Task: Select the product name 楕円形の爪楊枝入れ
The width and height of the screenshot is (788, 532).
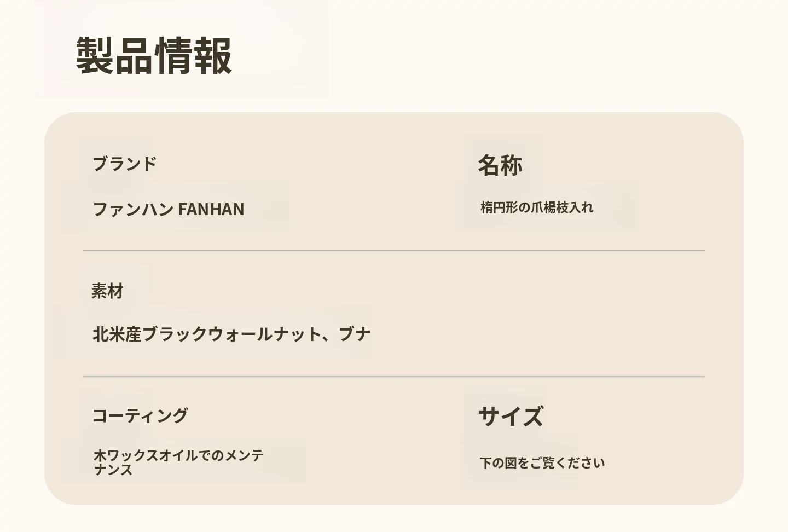Action: 537,207
